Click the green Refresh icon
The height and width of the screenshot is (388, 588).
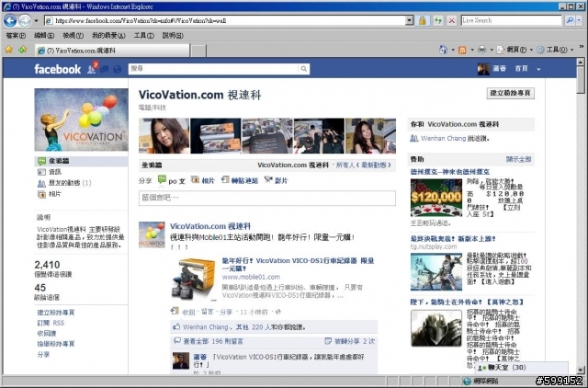point(438,20)
